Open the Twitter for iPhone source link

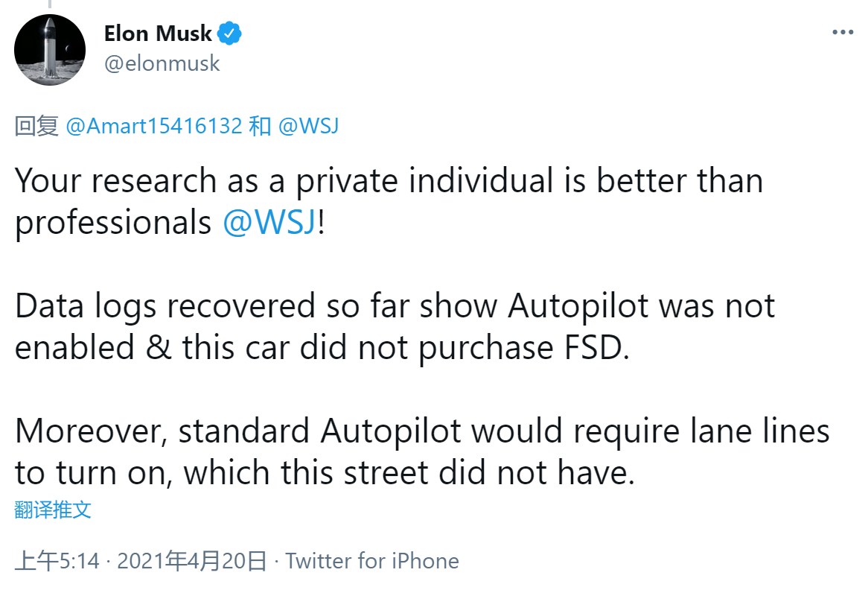pyautogui.click(x=372, y=561)
